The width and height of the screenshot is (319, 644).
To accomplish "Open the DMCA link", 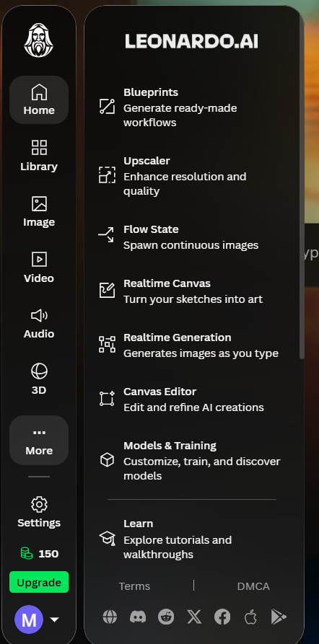I will click(x=253, y=586).
